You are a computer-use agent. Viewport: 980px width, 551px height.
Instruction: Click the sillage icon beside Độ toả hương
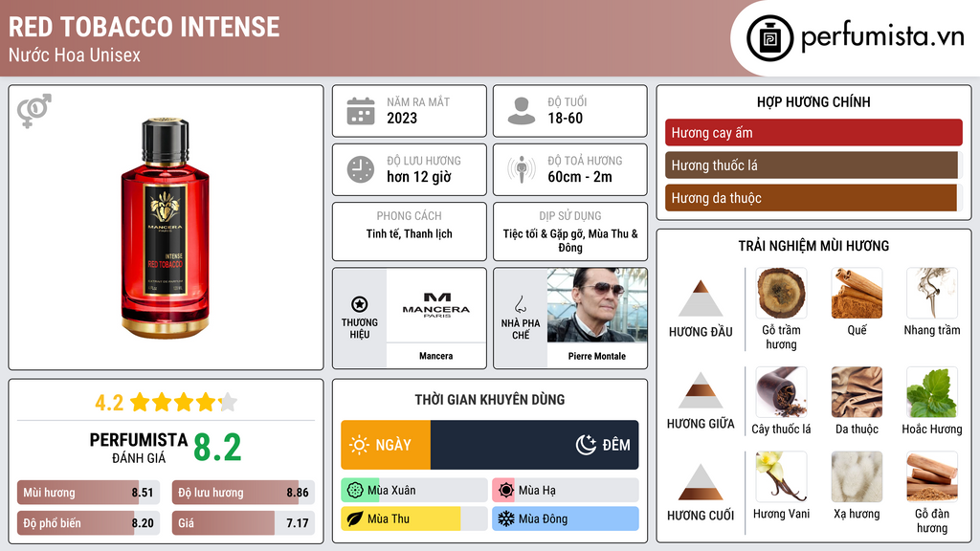522,169
